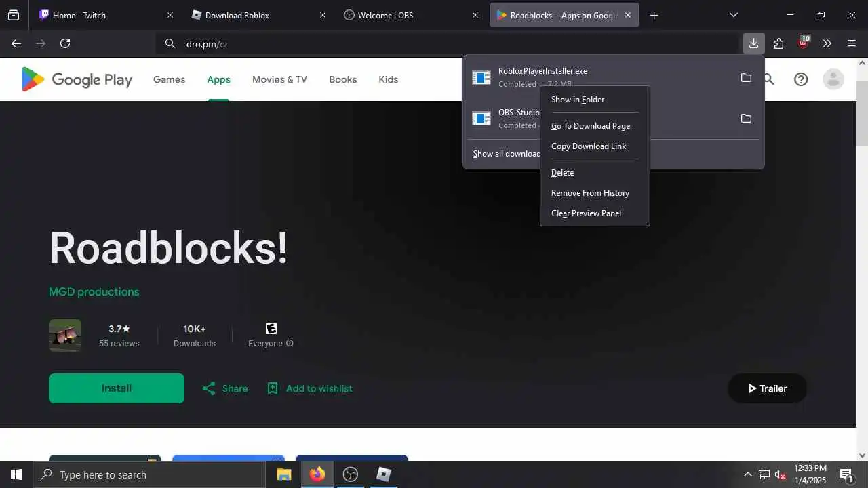This screenshot has width=868, height=488.
Task: Open the Windows Start menu
Action: click(x=16, y=474)
